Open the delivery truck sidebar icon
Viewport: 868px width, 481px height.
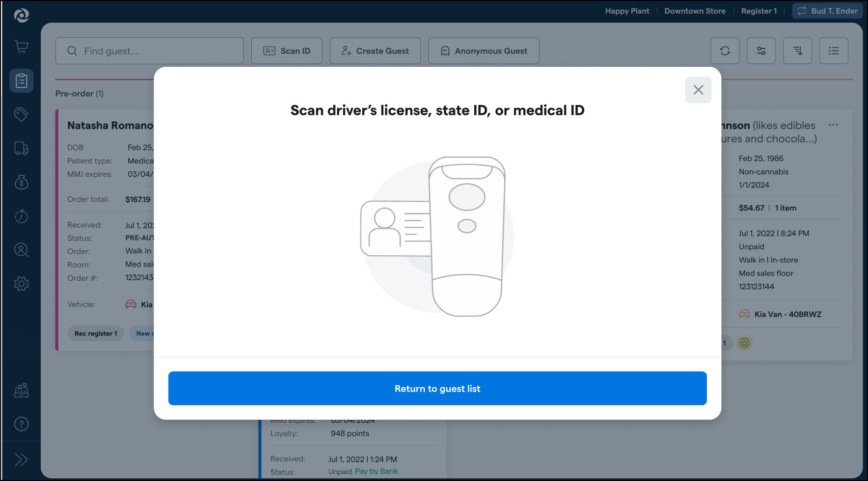pos(22,148)
